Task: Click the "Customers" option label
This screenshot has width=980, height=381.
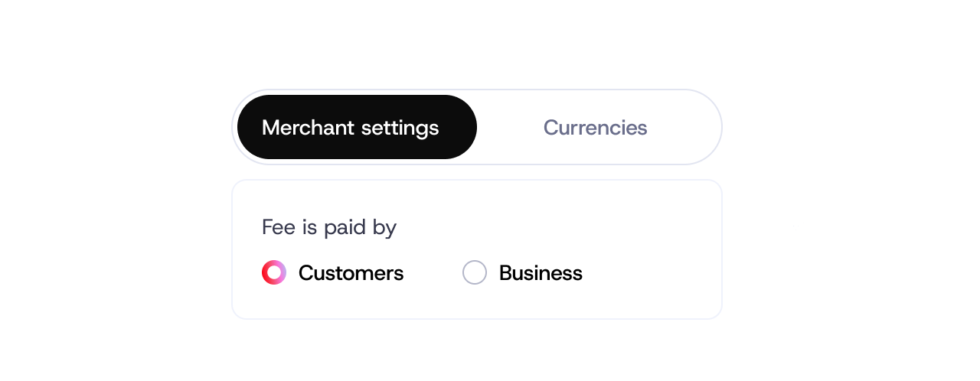Action: click(351, 272)
